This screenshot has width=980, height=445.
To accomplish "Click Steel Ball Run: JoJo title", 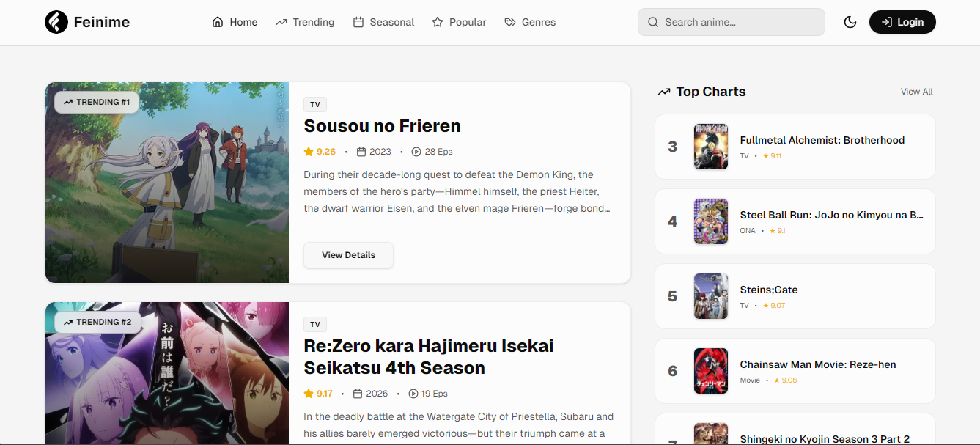I will pos(832,215).
